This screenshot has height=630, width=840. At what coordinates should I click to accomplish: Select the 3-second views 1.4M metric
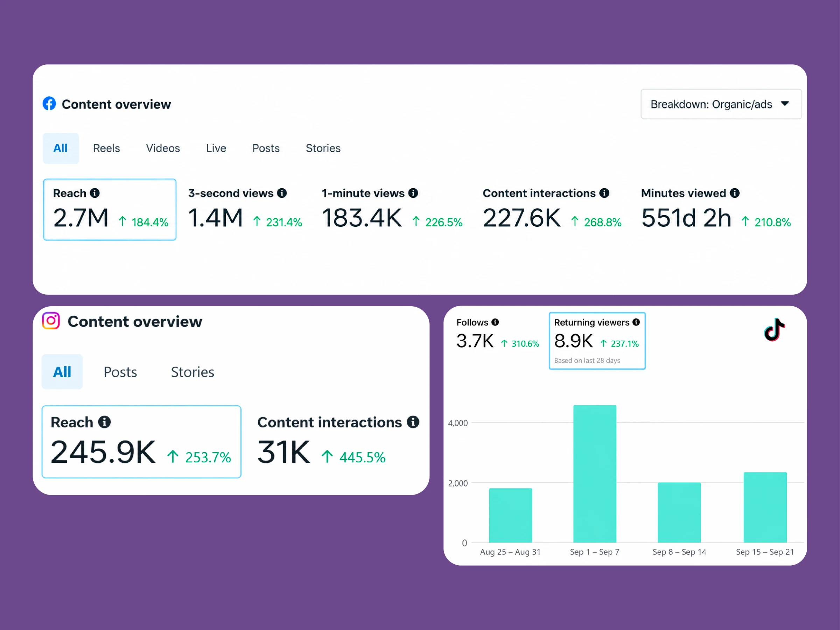click(245, 209)
